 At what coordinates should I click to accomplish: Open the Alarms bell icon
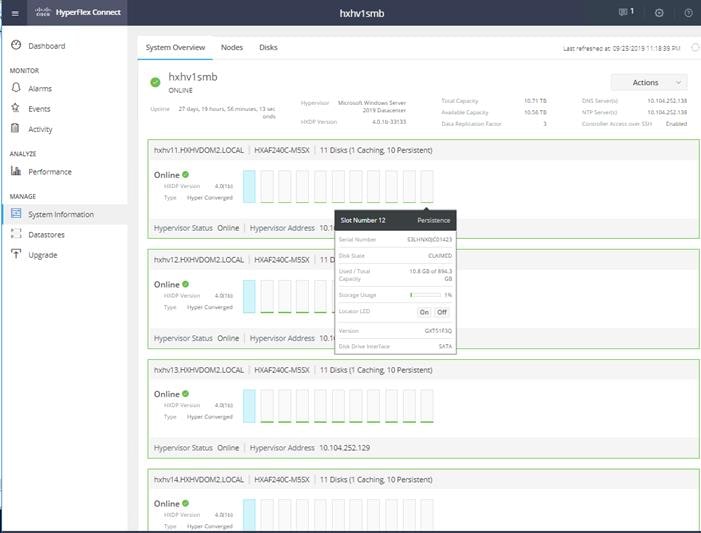[16, 88]
